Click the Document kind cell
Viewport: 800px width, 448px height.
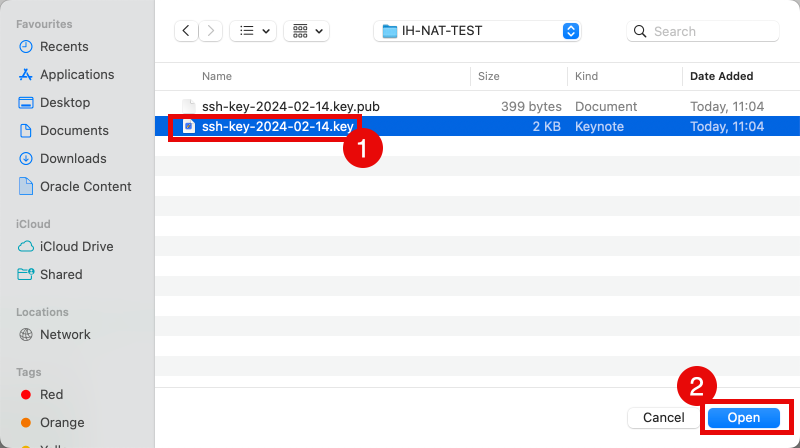pyautogui.click(x=606, y=107)
